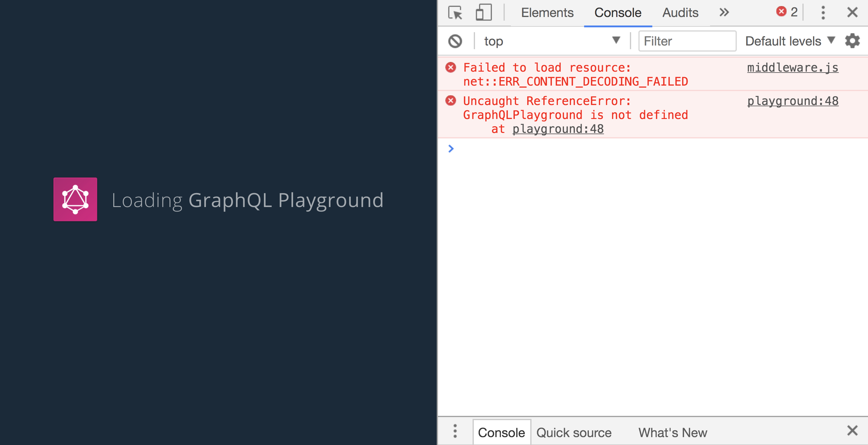Open DevTools settings gear

853,41
